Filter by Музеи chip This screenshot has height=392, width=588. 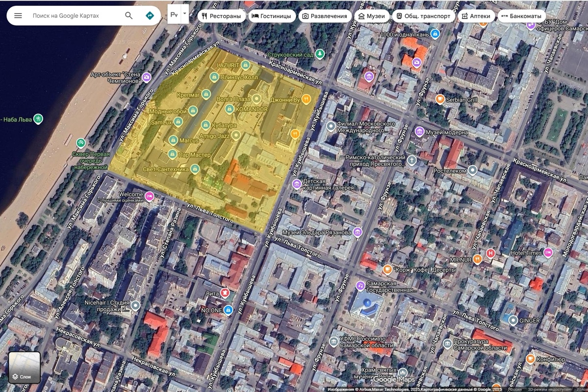[371, 16]
